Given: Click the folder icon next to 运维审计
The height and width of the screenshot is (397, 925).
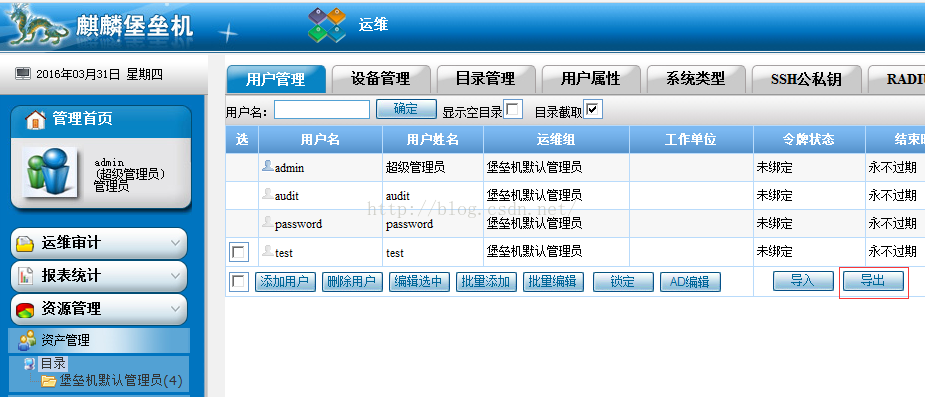Looking at the screenshot, I should (x=25, y=244).
